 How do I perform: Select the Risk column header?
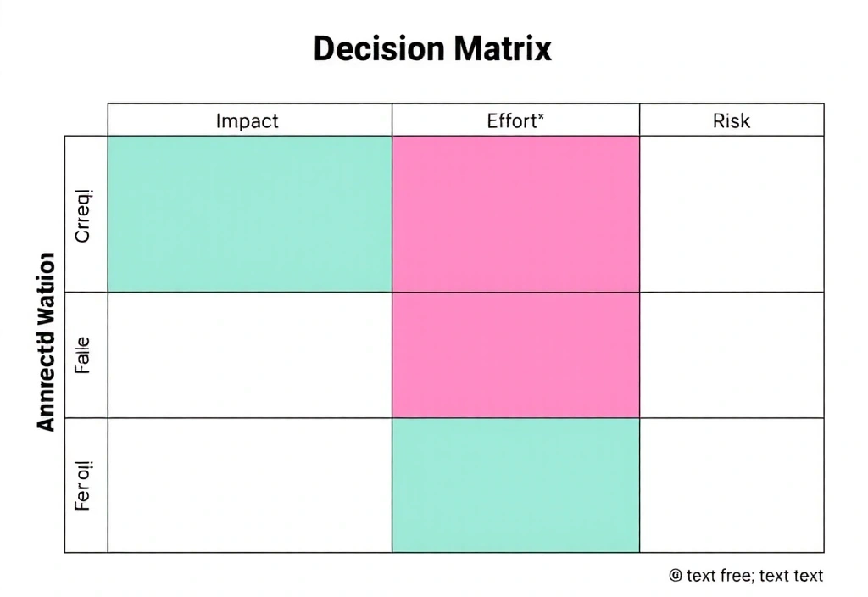point(731,120)
